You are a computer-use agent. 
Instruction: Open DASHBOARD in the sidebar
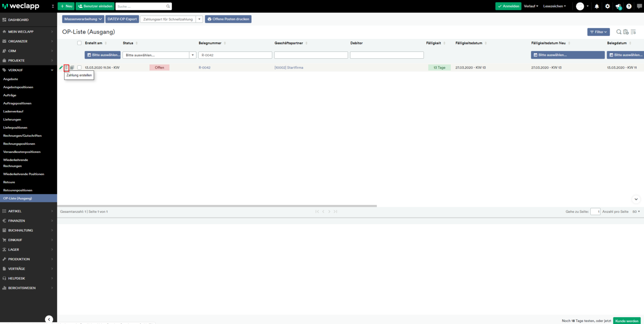(29, 20)
